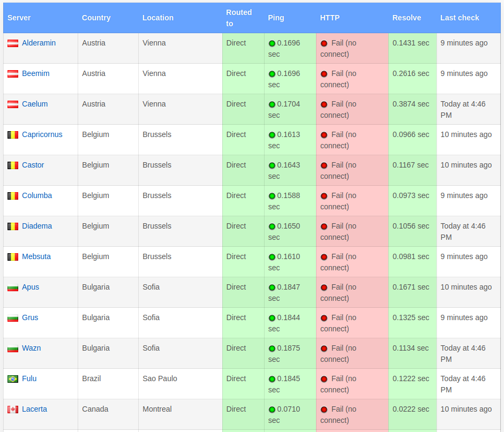Open the Caelum server link
Screen dimensions: 504x432
coord(35,104)
